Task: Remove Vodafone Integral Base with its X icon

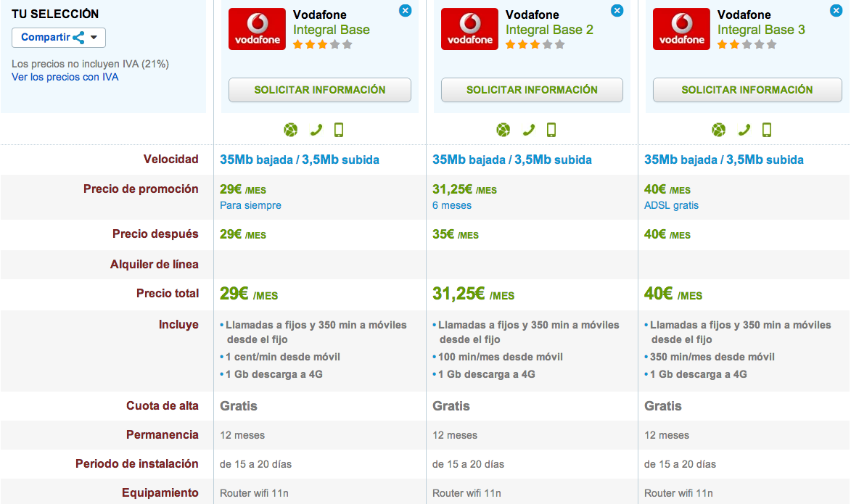Action: (405, 10)
